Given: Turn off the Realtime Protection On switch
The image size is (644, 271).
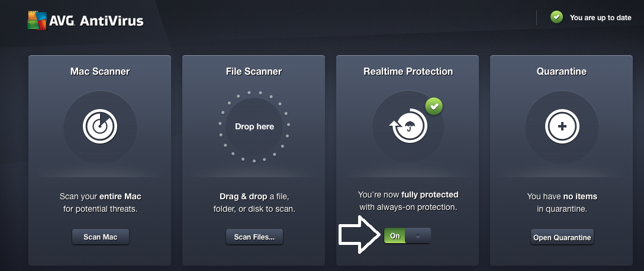Looking at the screenshot, I should tap(407, 235).
